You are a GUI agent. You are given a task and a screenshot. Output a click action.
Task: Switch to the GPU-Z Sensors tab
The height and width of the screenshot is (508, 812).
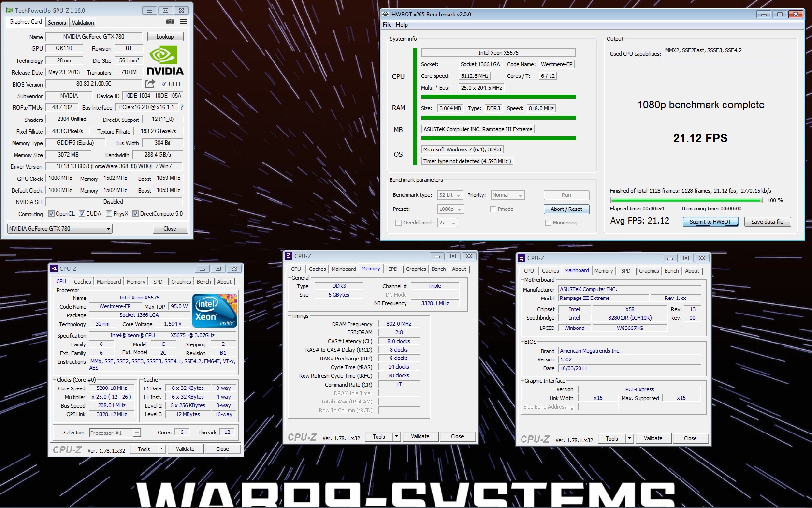pos(57,23)
